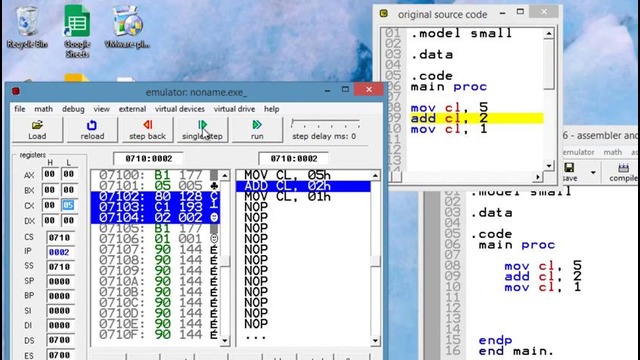Click the CS register field
Image resolution: width=640 pixels, height=360 pixels.
point(60,237)
